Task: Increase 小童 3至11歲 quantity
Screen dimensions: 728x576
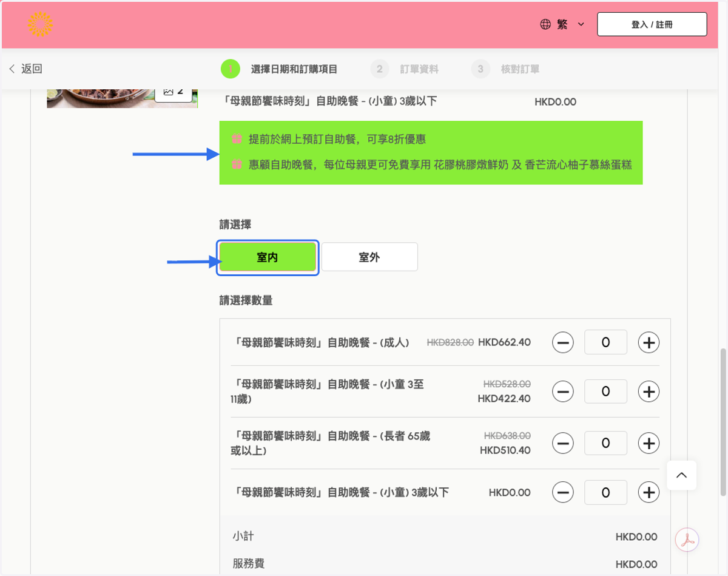Action: point(649,392)
